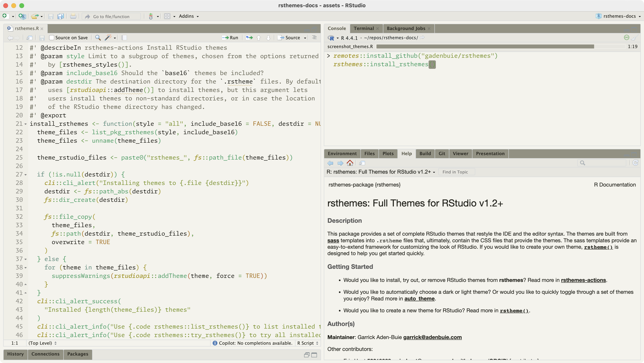
Task: Open the rsthemes-docs project dropdown
Action: click(x=619, y=16)
